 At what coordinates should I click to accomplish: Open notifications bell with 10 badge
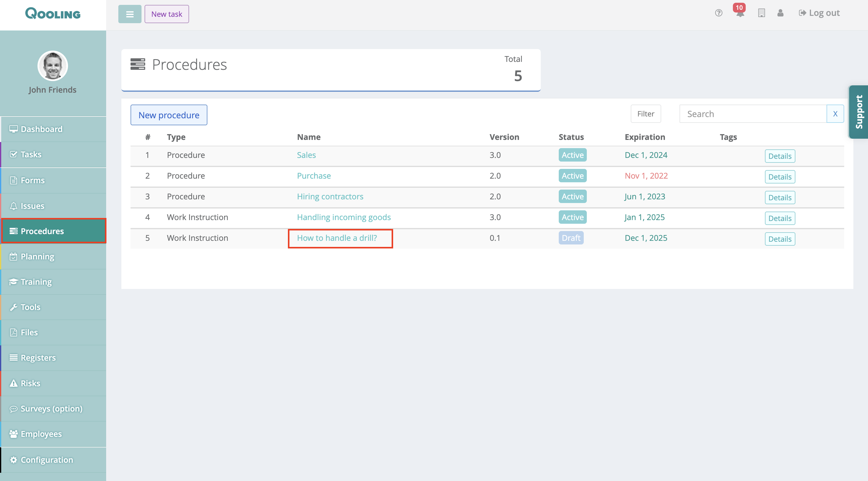(740, 13)
